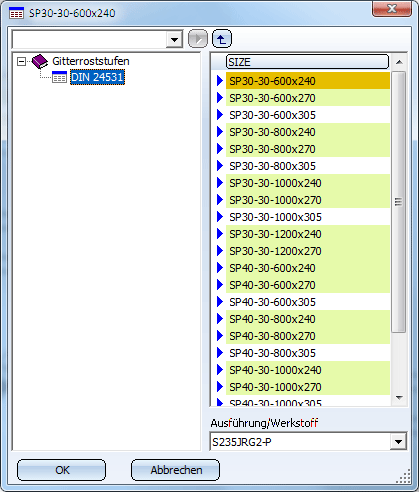Select row SP30-30-800x240

308,132
